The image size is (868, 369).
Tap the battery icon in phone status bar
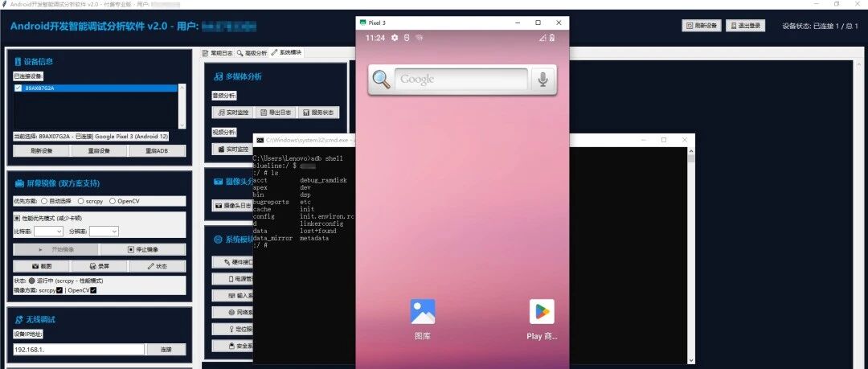click(x=552, y=38)
